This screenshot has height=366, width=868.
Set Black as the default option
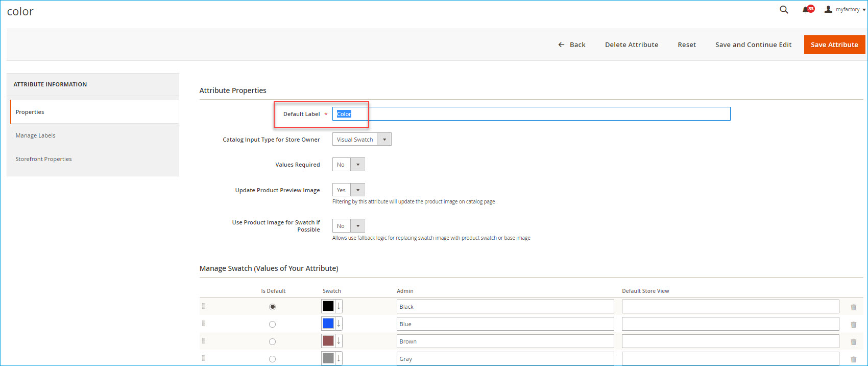(x=272, y=307)
